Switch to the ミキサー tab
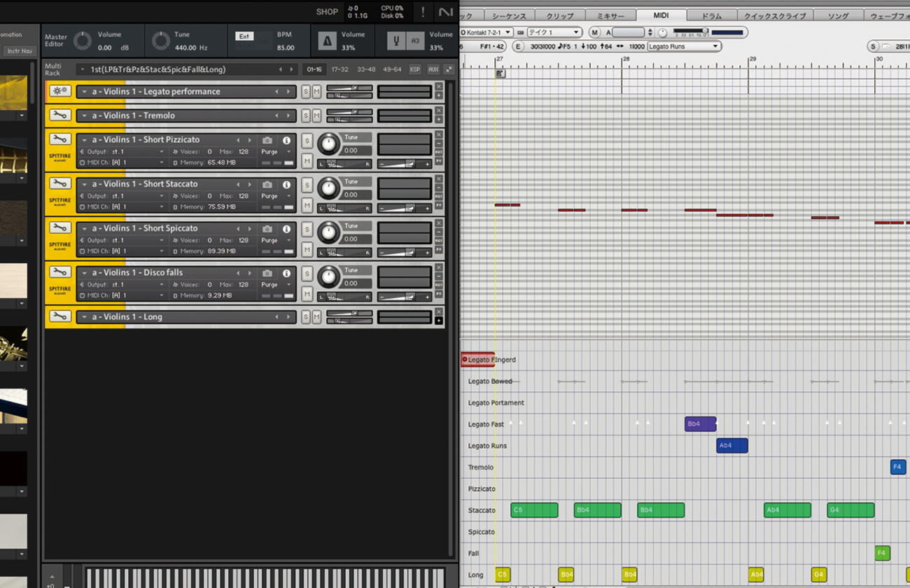 pos(611,15)
